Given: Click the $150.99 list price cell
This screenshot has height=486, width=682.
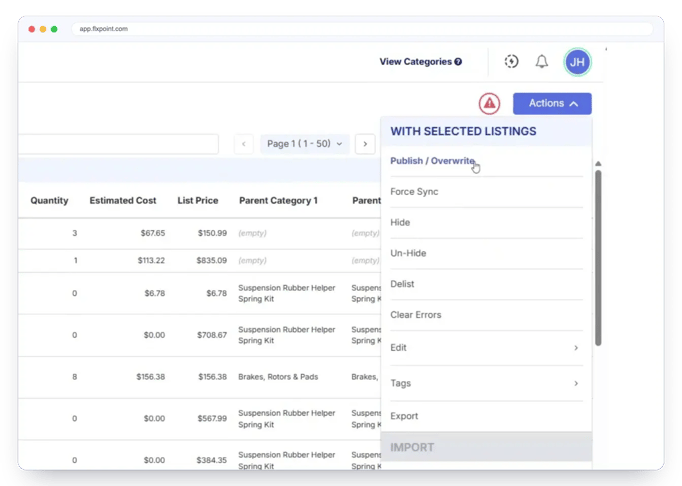Looking at the screenshot, I should (x=212, y=233).
